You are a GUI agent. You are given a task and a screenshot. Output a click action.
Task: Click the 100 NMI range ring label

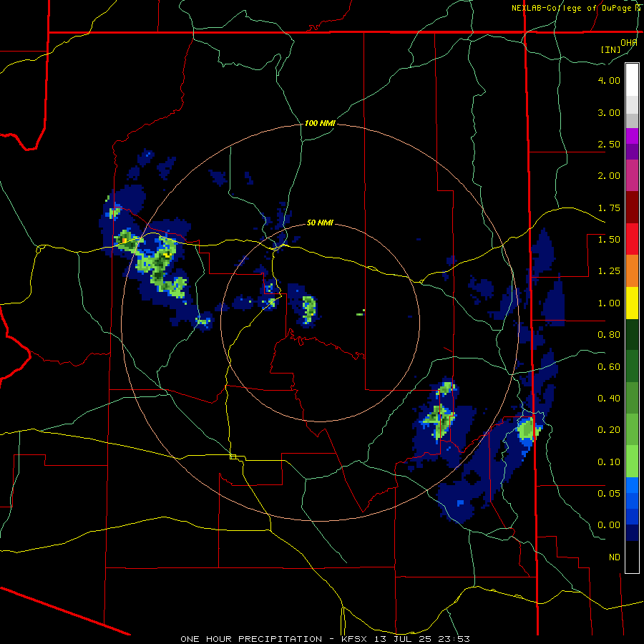click(320, 123)
